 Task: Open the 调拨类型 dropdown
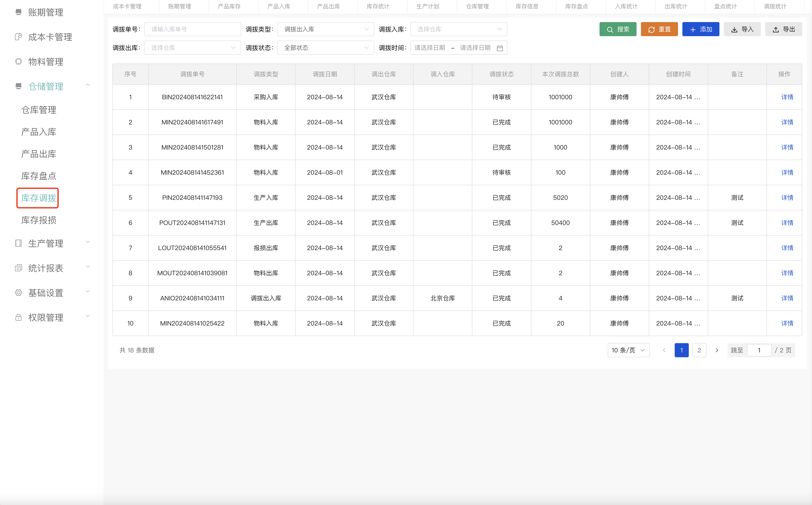325,29
